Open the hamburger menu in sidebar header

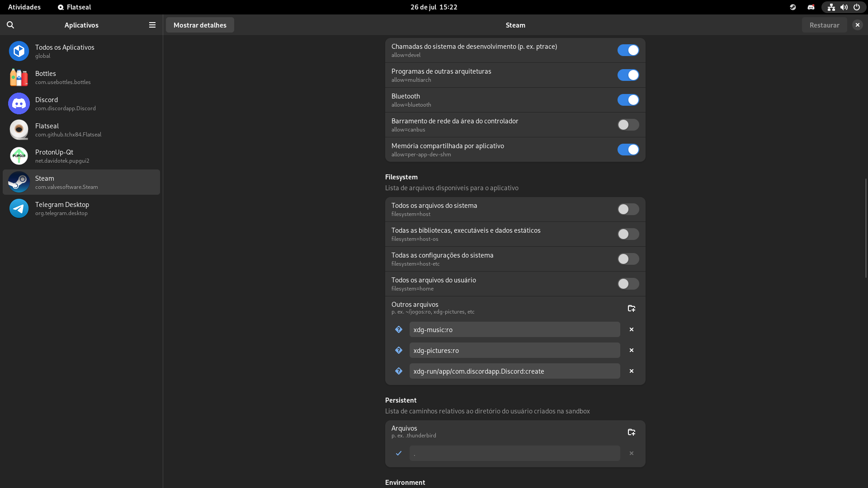152,25
